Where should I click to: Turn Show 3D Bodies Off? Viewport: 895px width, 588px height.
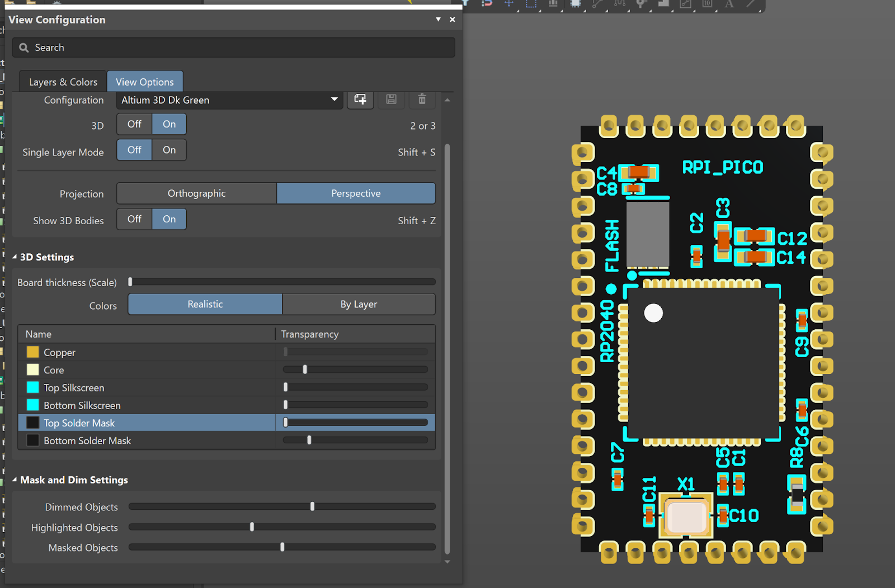(134, 219)
